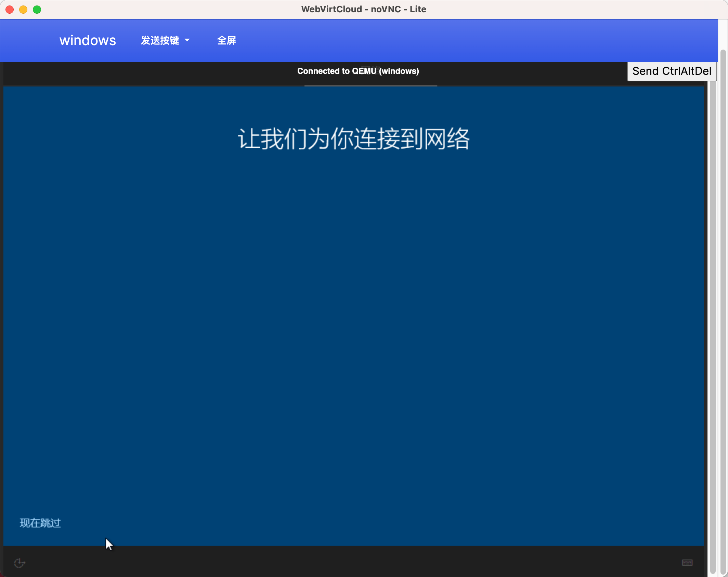728x577 pixels.
Task: Click the accessibility icon at screen bottom left
Action: click(19, 563)
